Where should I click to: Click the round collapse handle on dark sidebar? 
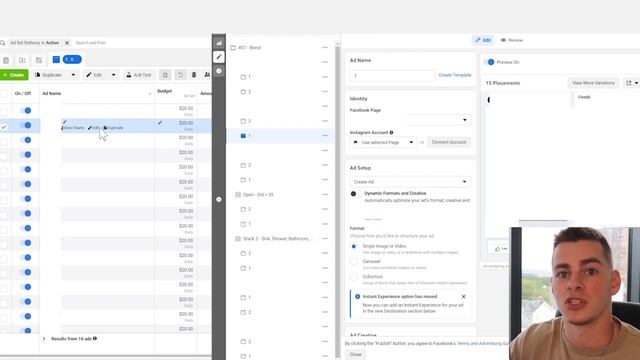pyautogui.click(x=219, y=200)
